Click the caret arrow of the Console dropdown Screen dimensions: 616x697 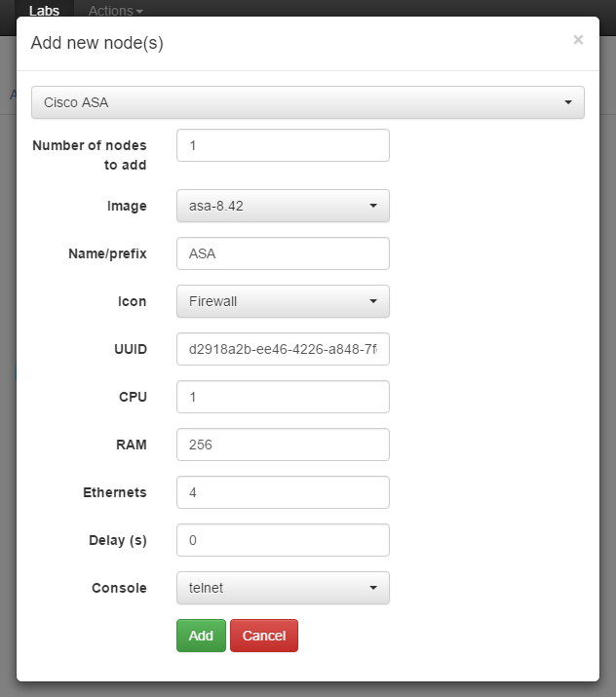point(373,588)
